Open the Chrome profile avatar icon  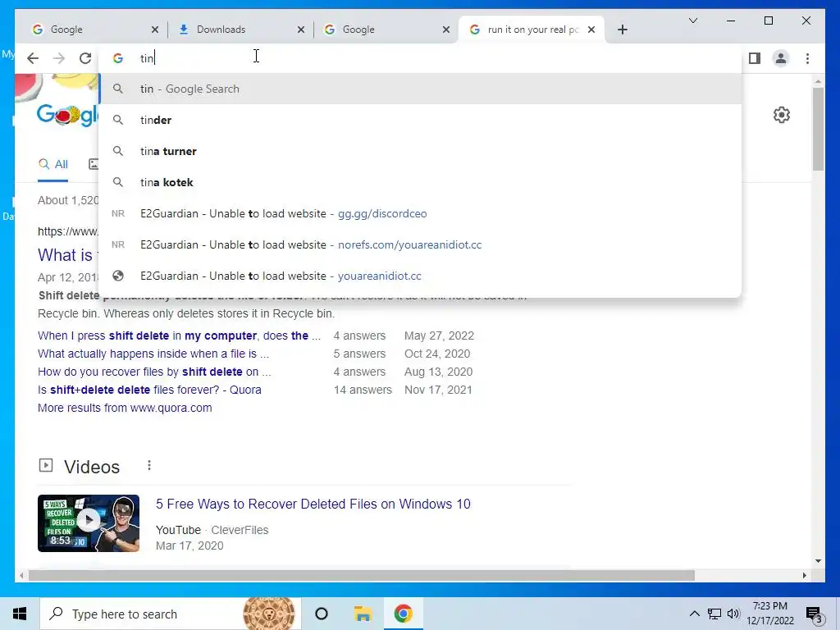tap(781, 58)
